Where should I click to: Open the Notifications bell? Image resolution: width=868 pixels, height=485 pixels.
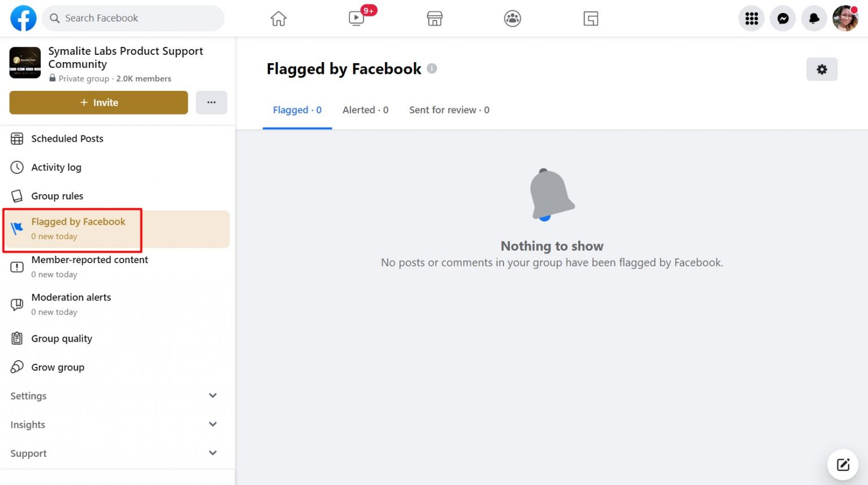click(814, 18)
